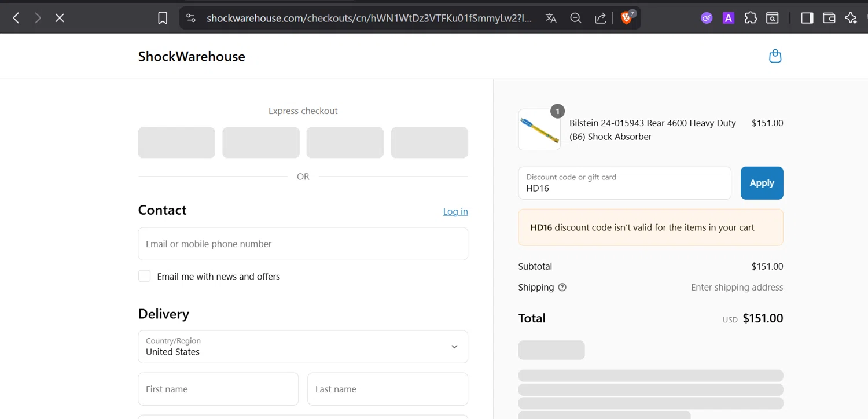Image resolution: width=868 pixels, height=419 pixels.
Task: Click the 'Contact' section heading
Action: (x=162, y=210)
